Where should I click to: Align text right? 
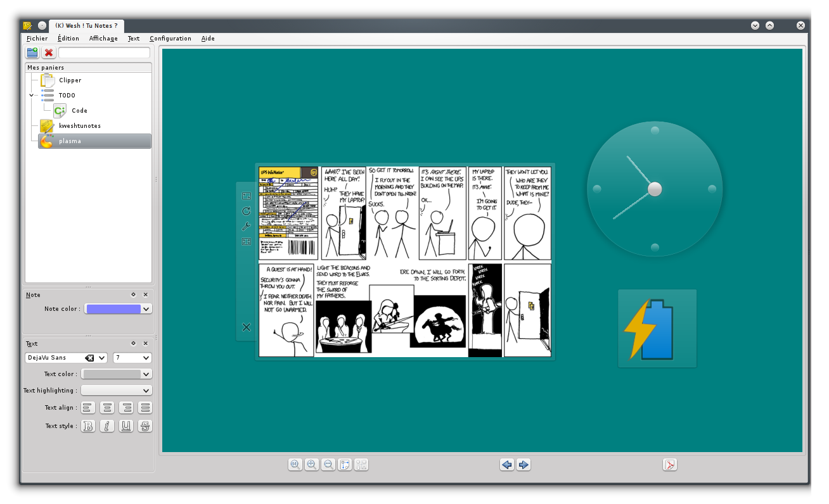point(126,408)
